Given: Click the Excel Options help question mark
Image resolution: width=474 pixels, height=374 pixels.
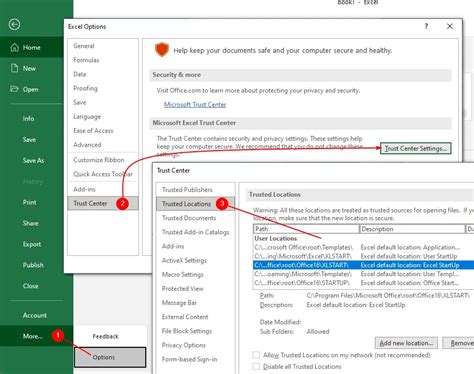Looking at the screenshot, I should (426, 26).
